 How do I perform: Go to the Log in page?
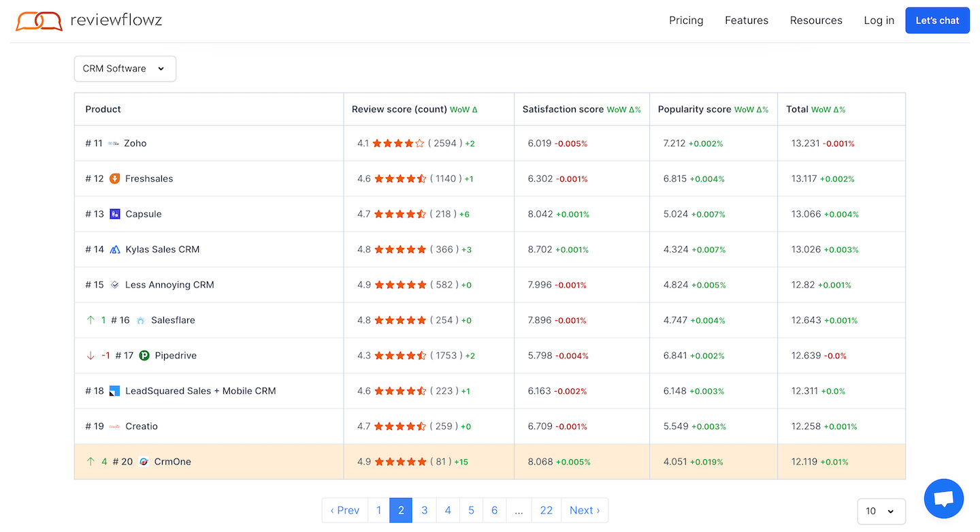point(879,20)
